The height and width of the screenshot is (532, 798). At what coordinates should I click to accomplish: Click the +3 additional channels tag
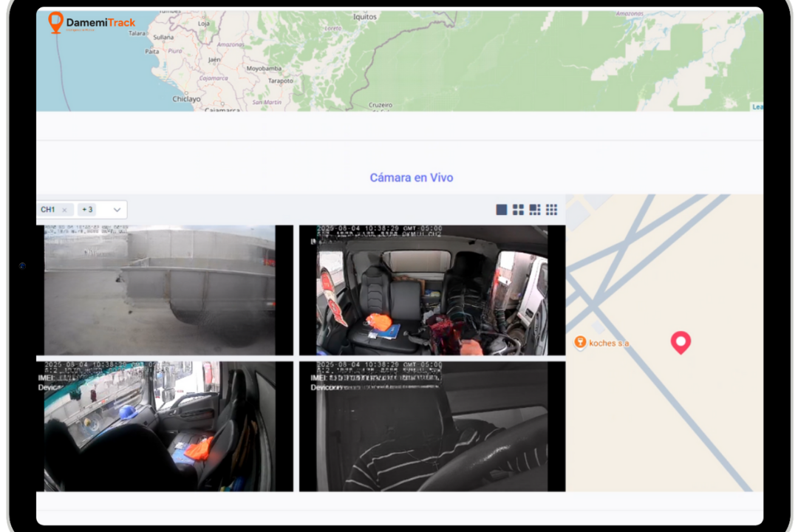pos(87,210)
